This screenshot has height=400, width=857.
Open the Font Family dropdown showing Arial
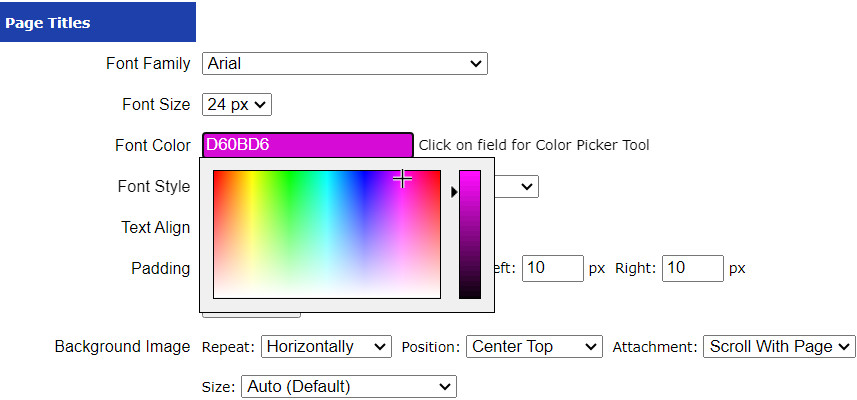344,64
